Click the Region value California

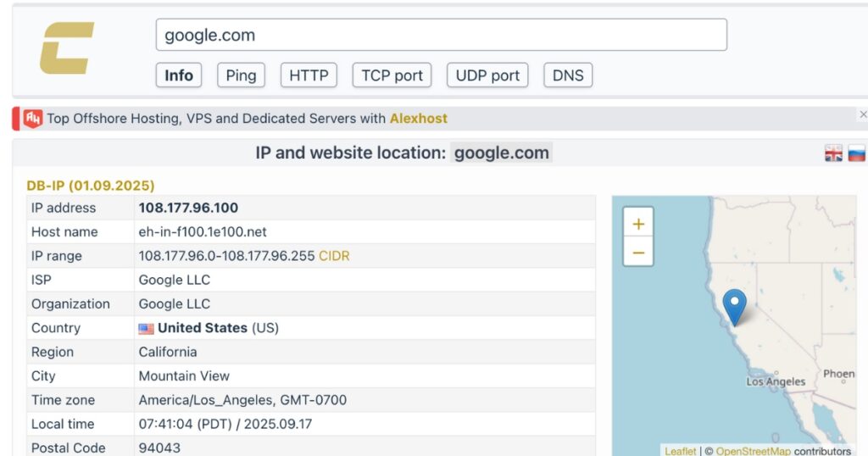[x=168, y=352]
